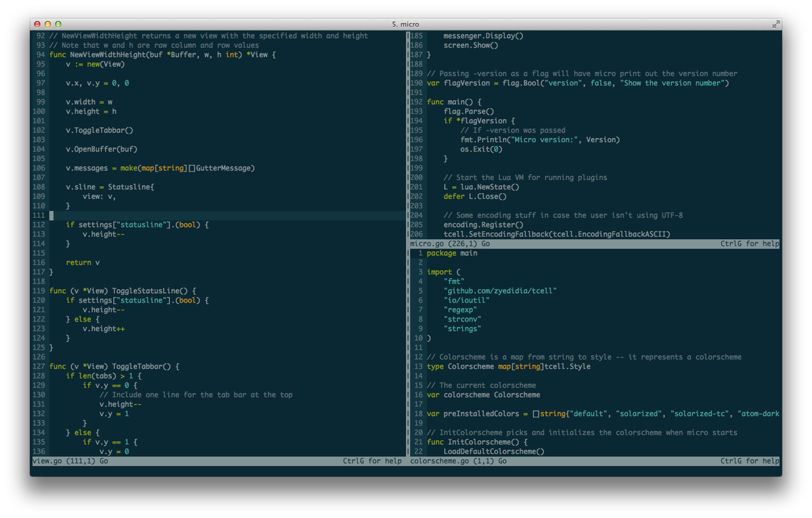
Task: Click the 'v.ToggleTabbar()' call on line 102
Action: click(x=99, y=131)
